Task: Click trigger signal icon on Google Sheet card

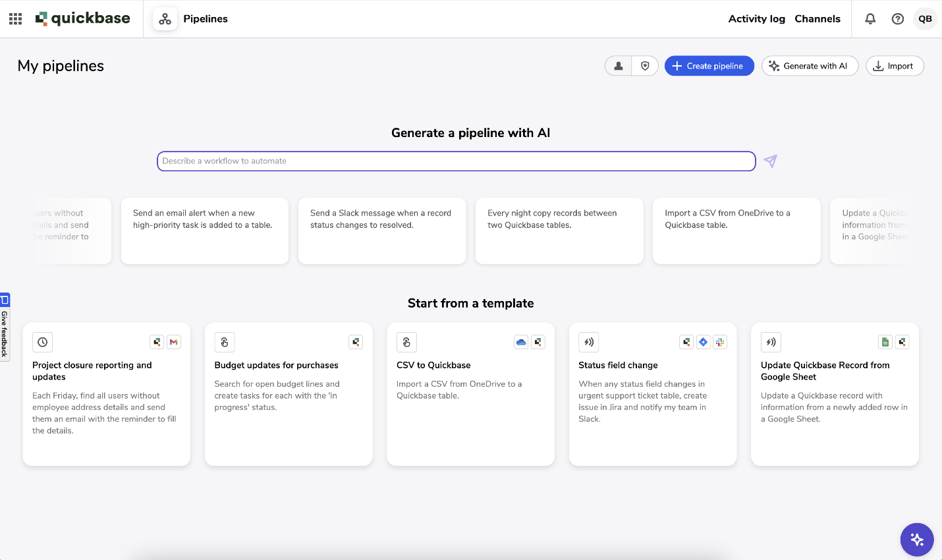Action: coord(771,343)
